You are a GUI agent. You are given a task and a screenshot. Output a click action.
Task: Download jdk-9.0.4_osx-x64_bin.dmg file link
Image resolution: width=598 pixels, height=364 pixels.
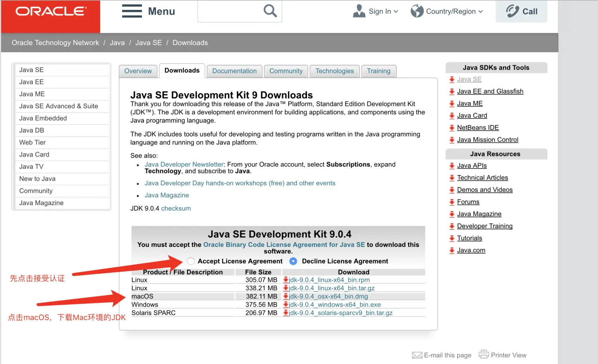[x=329, y=296]
